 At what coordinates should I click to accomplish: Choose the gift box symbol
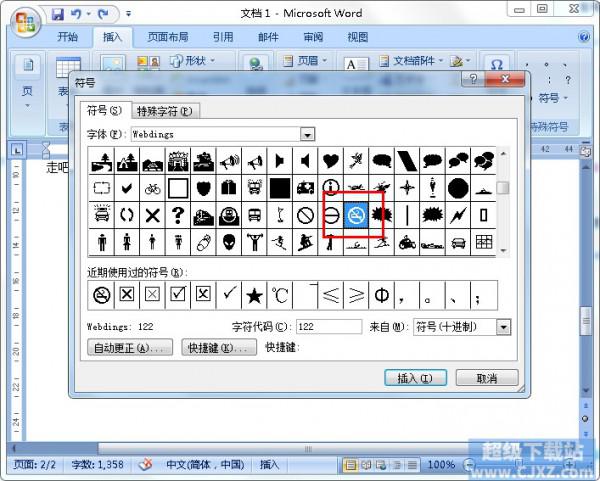[x=229, y=188]
